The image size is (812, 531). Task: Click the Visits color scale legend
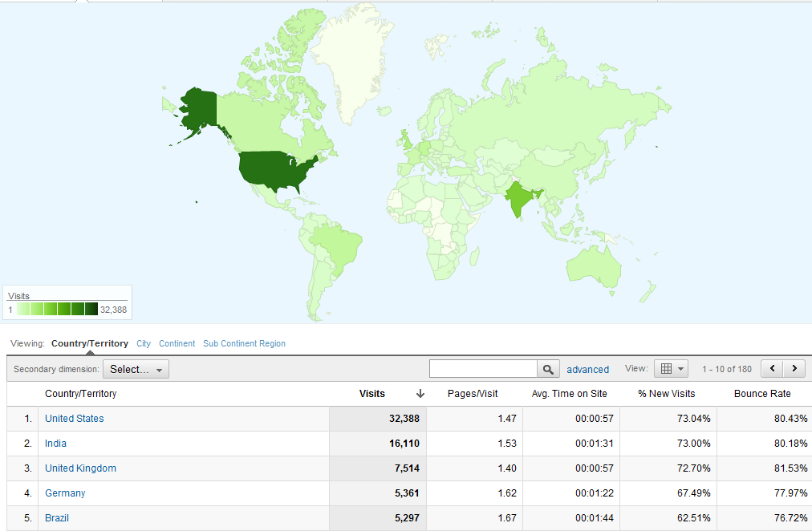coord(57,310)
